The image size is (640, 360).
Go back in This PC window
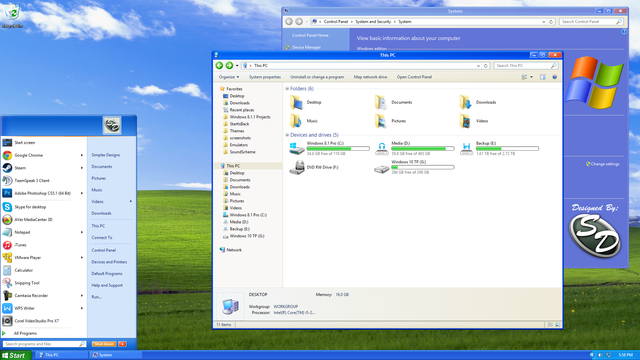pyautogui.click(x=219, y=65)
